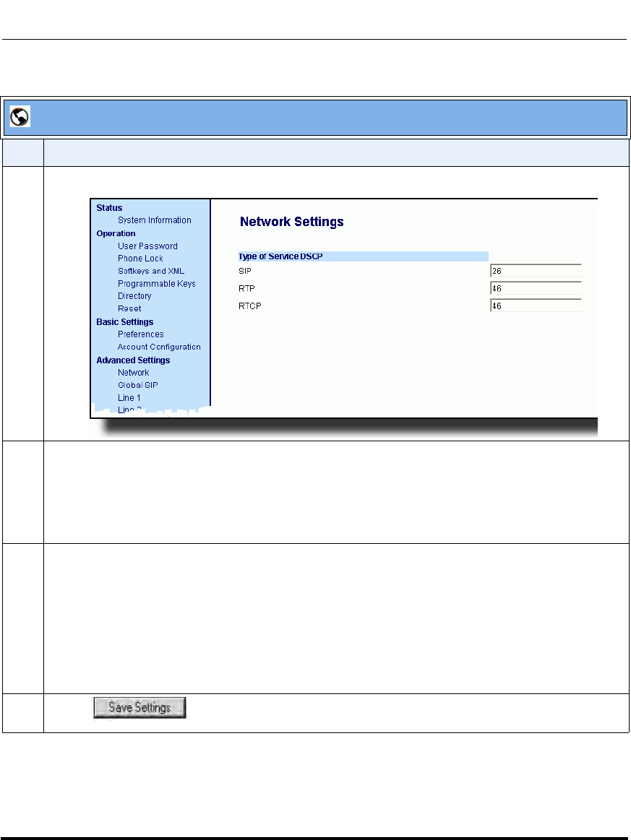This screenshot has width=631, height=840.
Task: Click the Advanced Settings heading
Action: [133, 360]
